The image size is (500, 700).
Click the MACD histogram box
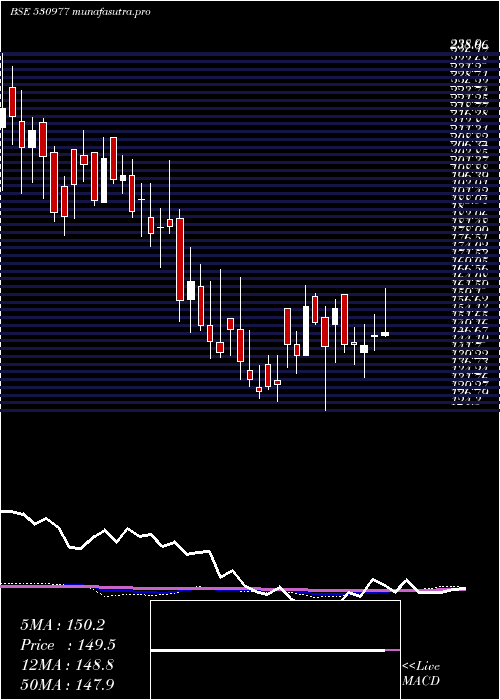point(275,650)
